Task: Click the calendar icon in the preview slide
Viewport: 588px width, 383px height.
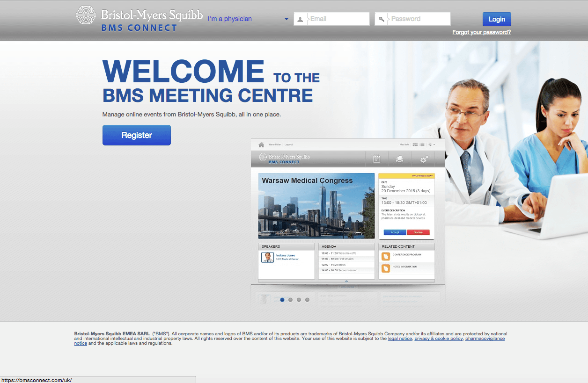Action: pos(376,159)
